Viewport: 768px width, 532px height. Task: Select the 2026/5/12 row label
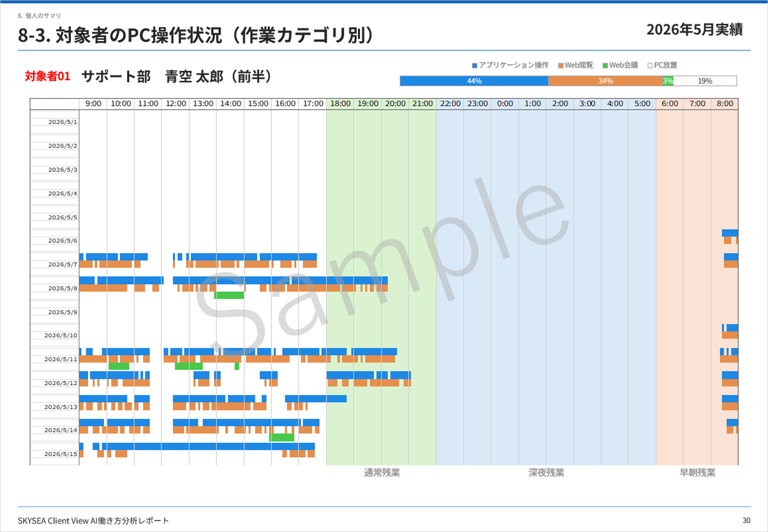point(61,383)
